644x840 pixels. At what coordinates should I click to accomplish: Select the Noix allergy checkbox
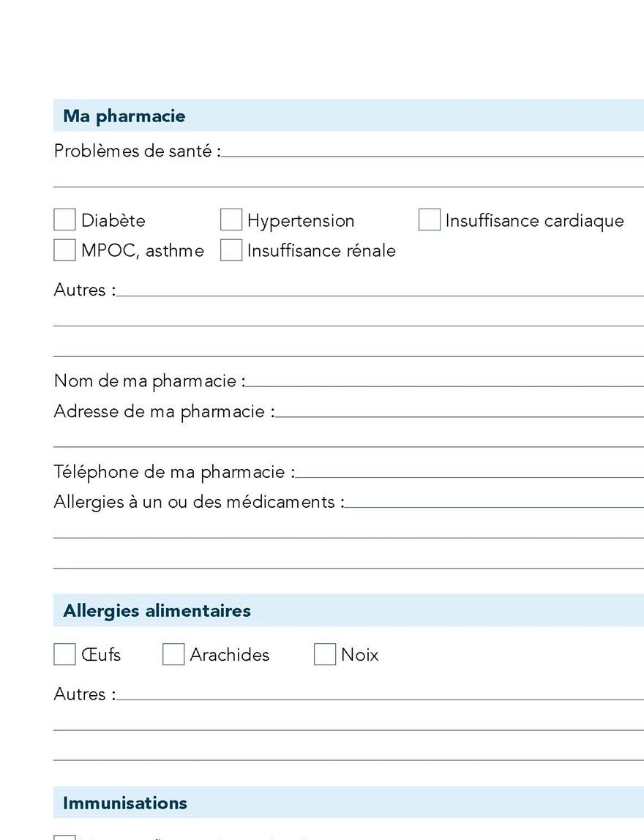click(x=325, y=654)
